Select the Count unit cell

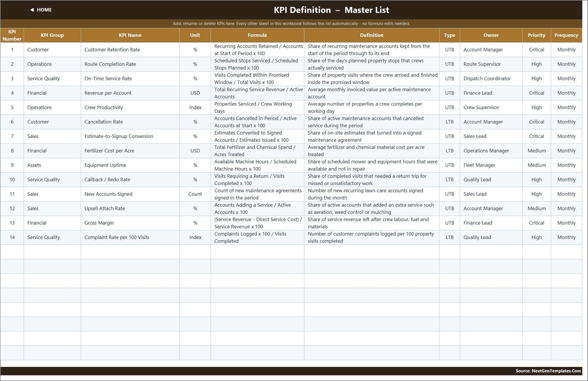tap(195, 194)
